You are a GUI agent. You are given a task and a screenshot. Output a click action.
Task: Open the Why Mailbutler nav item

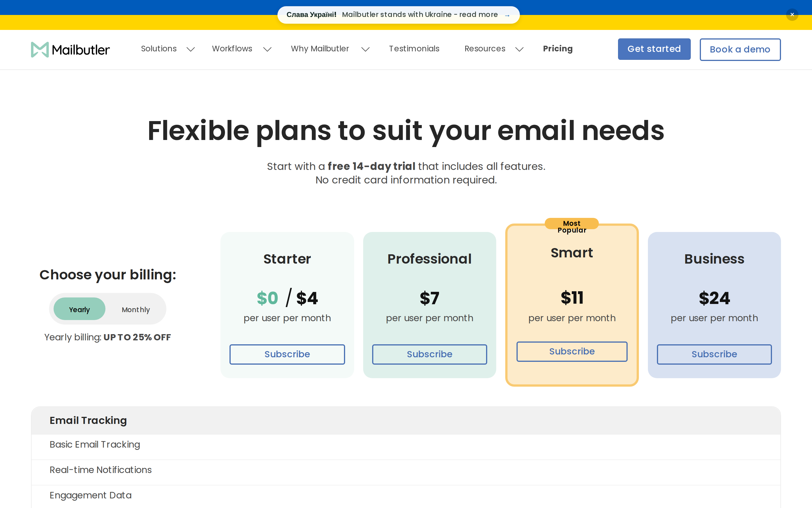pyautogui.click(x=320, y=49)
